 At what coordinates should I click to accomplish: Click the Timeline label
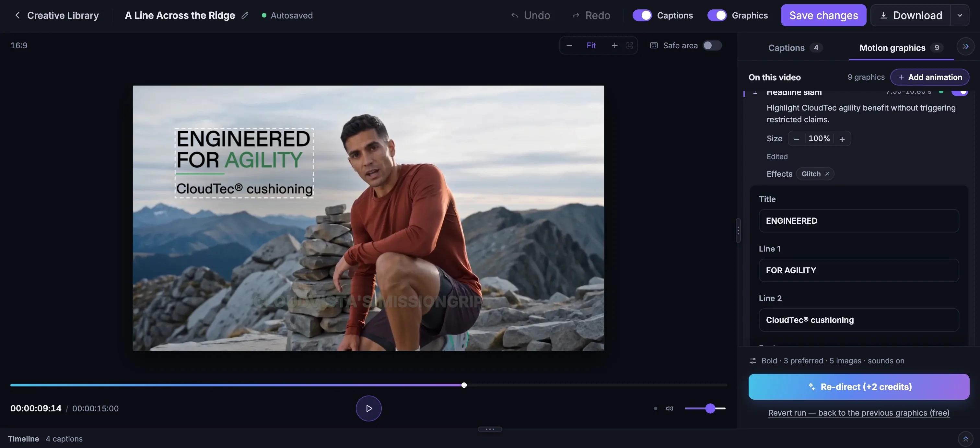[x=23, y=439]
